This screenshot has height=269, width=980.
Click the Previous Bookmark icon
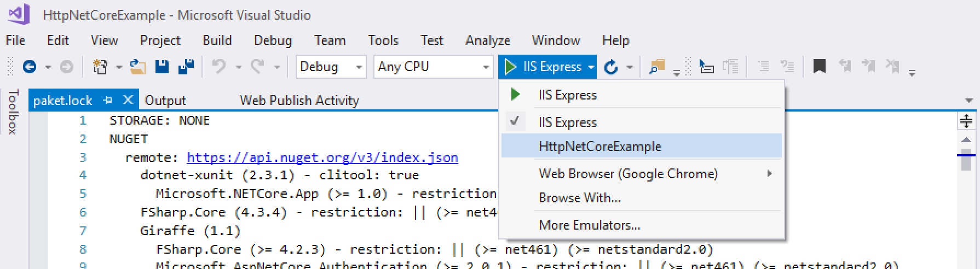tap(845, 67)
